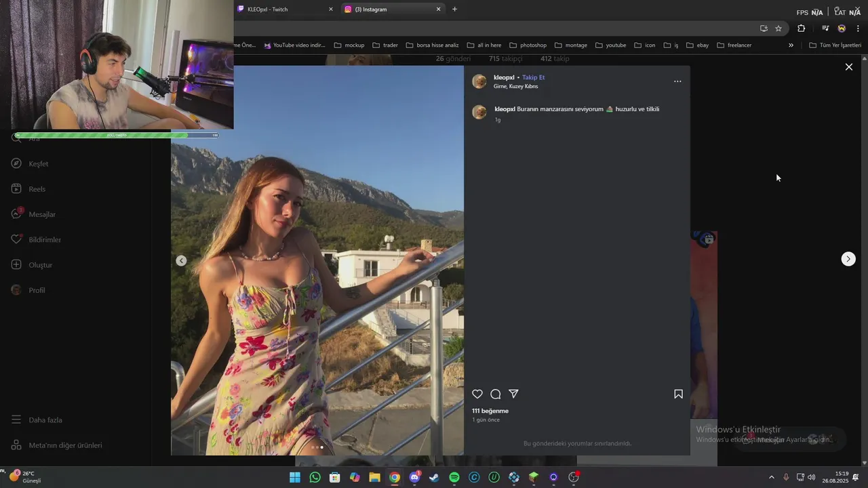Bookmark this page with the star icon
The width and height of the screenshot is (868, 488).
coord(778,28)
